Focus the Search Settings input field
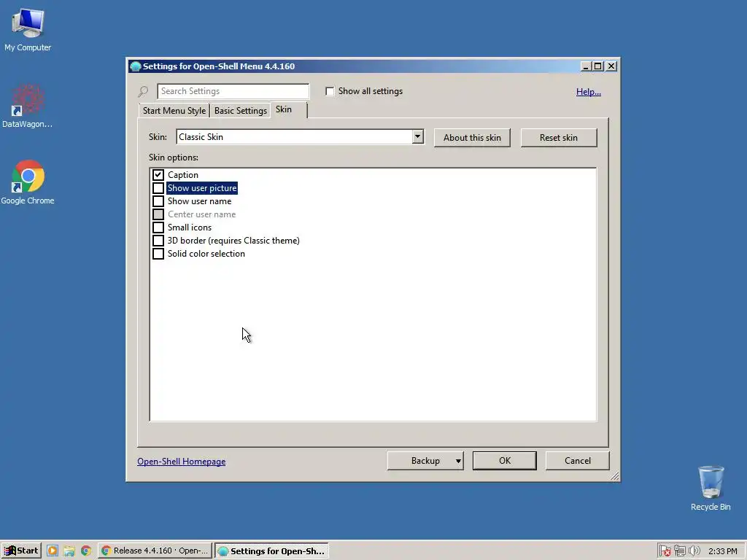Screen dimensions: 747x560 233,91
